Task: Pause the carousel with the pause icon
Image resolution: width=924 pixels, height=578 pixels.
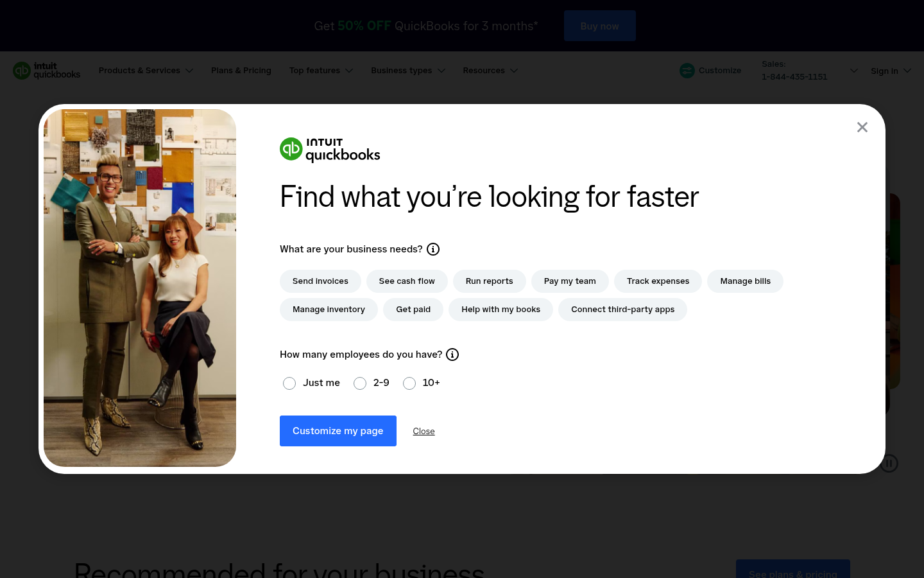Action: [889, 463]
